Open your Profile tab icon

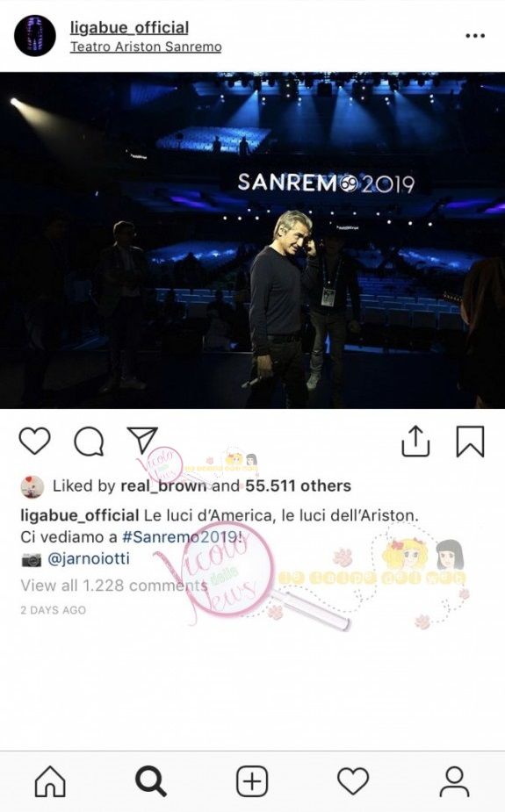point(454,781)
